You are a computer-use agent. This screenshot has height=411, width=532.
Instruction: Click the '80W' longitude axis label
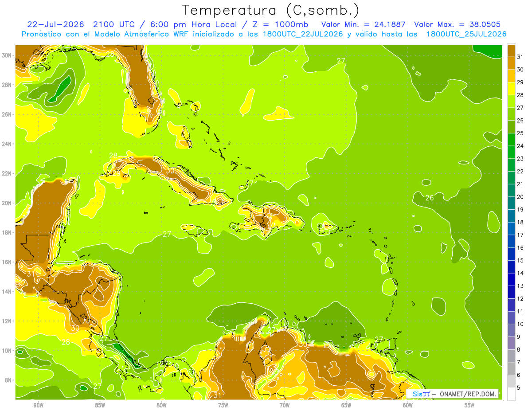point(161,405)
